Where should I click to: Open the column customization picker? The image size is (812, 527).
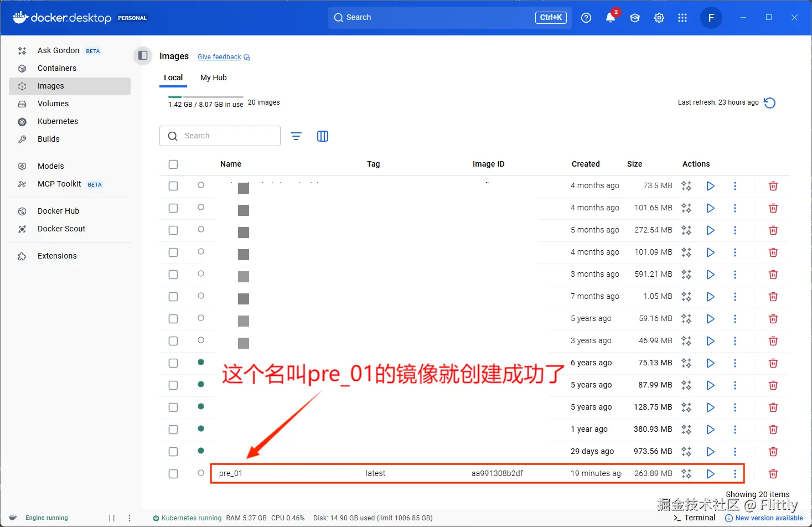[x=323, y=136]
